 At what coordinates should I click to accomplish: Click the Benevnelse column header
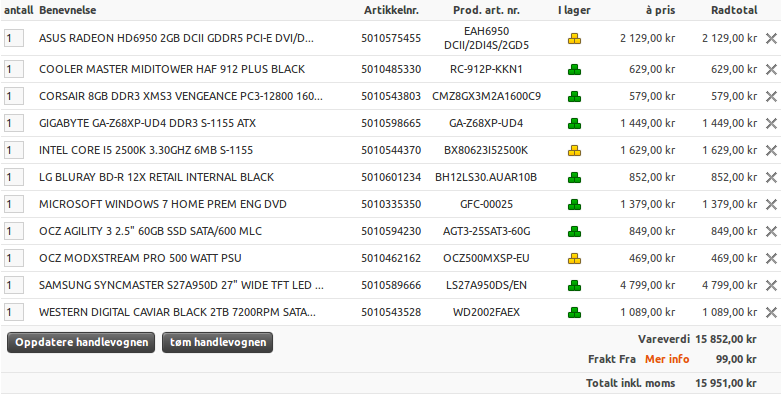tap(68, 10)
